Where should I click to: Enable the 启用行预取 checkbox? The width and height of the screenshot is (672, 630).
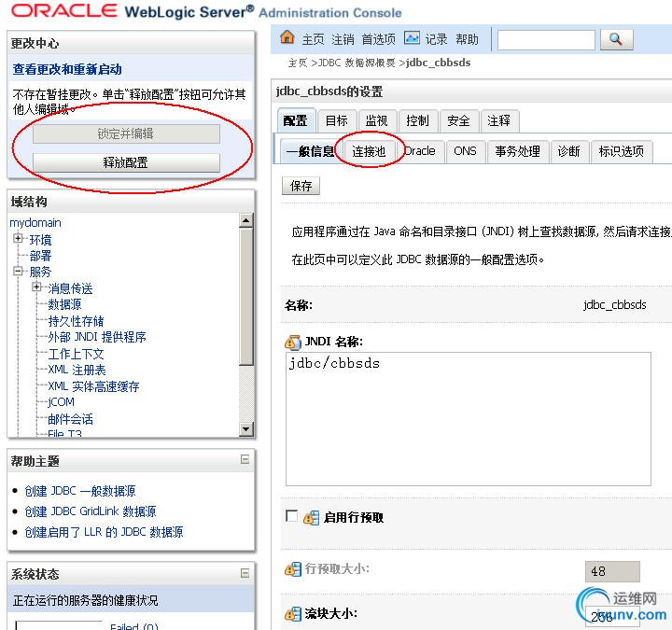coord(291,515)
